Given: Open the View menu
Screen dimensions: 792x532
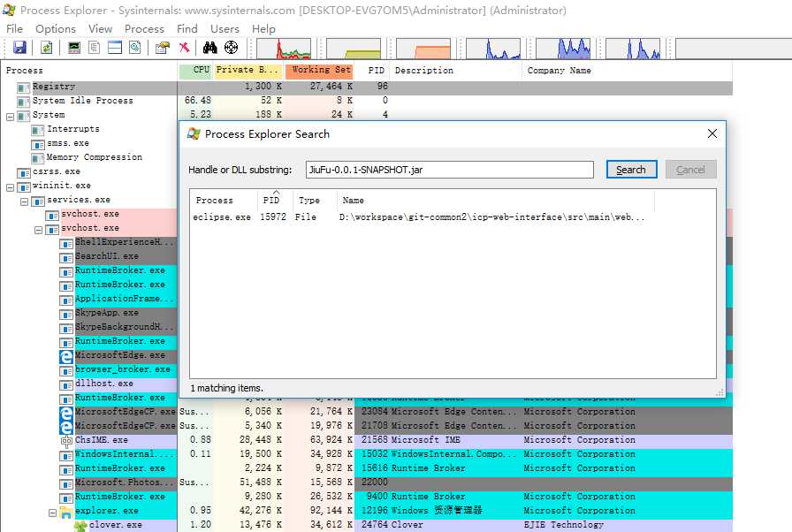Looking at the screenshot, I should 100,29.
